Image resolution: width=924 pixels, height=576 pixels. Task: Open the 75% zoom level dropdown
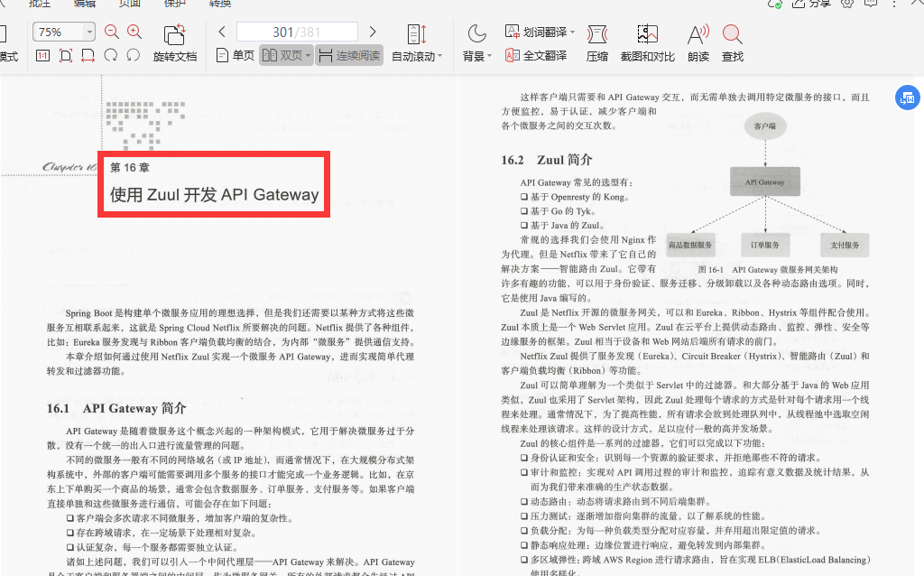(x=89, y=32)
